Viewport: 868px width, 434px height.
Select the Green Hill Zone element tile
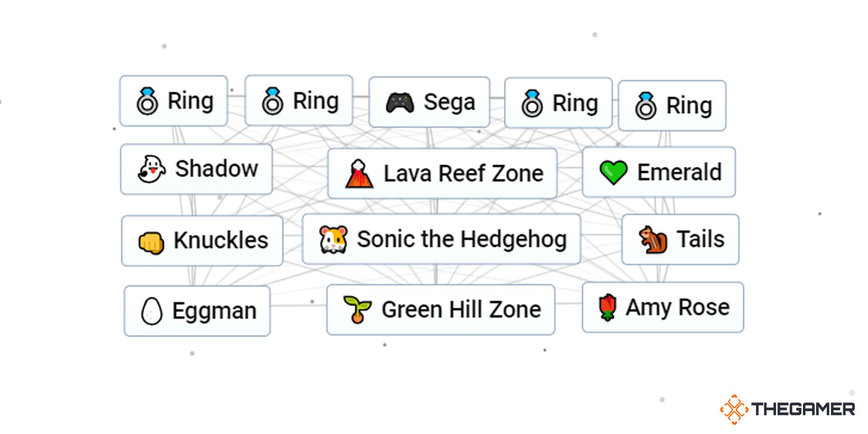click(441, 309)
